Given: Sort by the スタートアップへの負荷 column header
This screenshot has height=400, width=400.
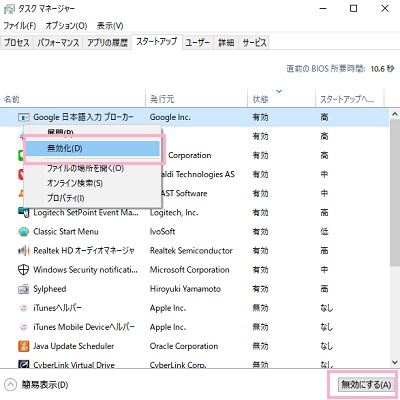Looking at the screenshot, I should coord(350,99).
